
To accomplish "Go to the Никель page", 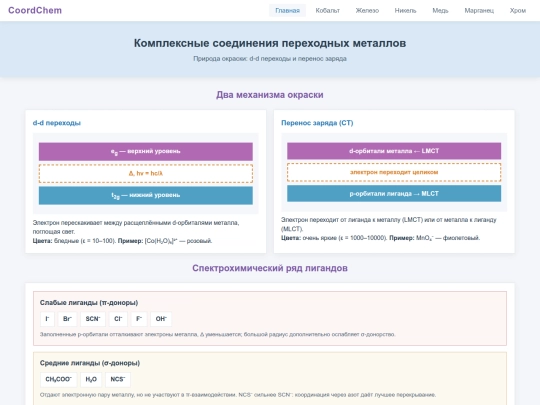I will point(405,11).
